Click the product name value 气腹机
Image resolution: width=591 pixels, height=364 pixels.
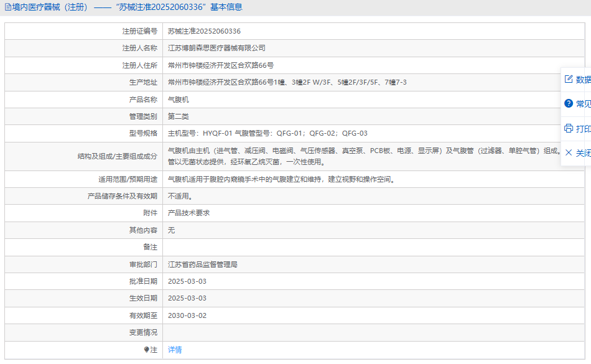pos(178,100)
